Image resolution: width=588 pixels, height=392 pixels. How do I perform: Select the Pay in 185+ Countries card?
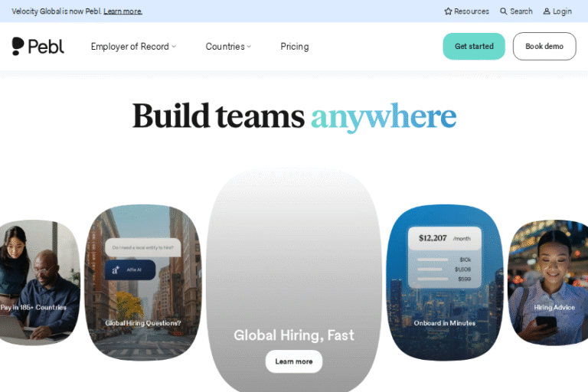(38, 282)
